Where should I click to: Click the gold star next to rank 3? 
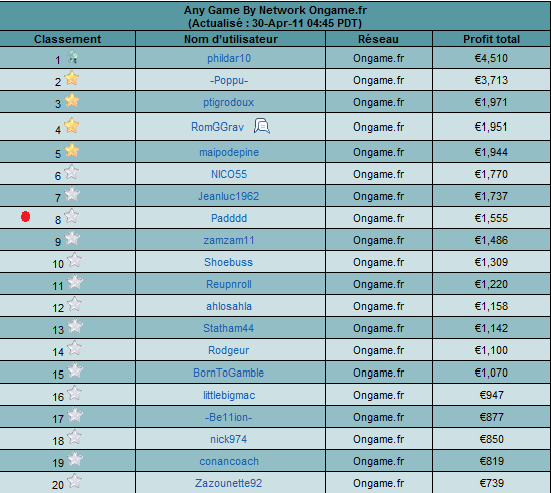(x=72, y=100)
